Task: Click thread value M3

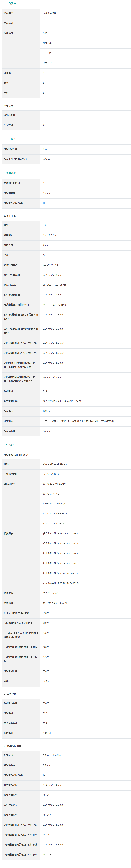Action: click(44, 225)
